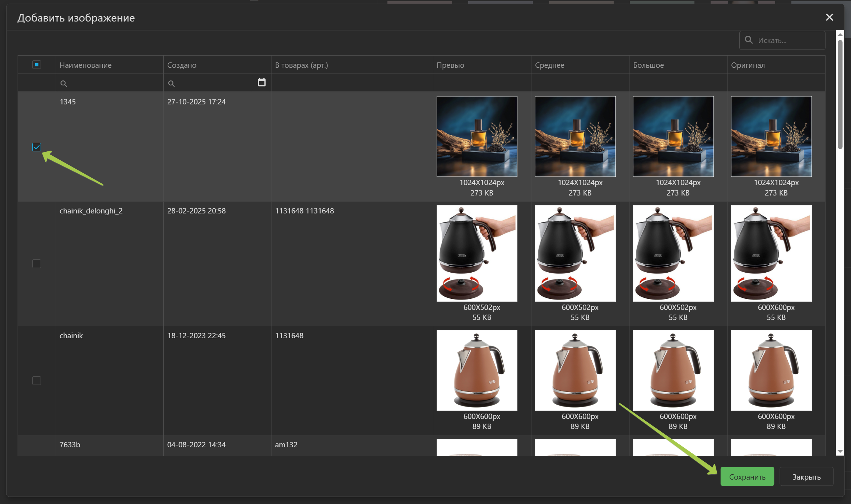This screenshot has width=851, height=504.
Task: Click the calendar icon in Создано filter
Action: coord(262,83)
